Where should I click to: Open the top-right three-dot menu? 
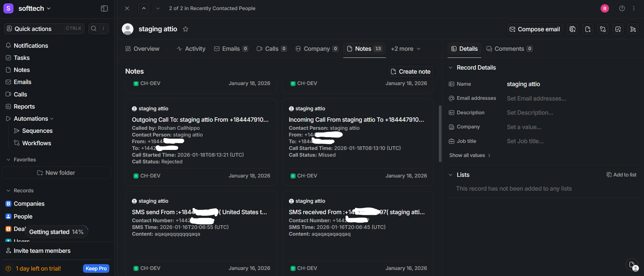click(x=634, y=8)
